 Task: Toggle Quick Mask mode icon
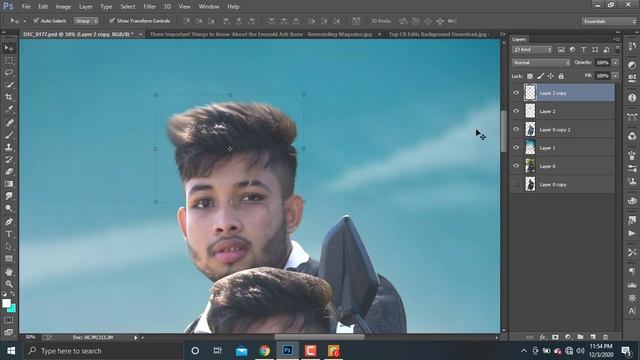[9, 320]
